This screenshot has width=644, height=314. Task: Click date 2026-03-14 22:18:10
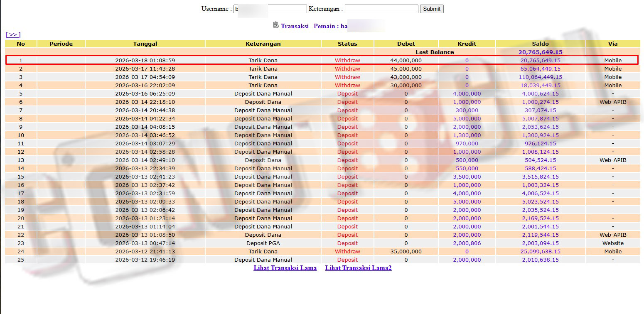point(145,102)
